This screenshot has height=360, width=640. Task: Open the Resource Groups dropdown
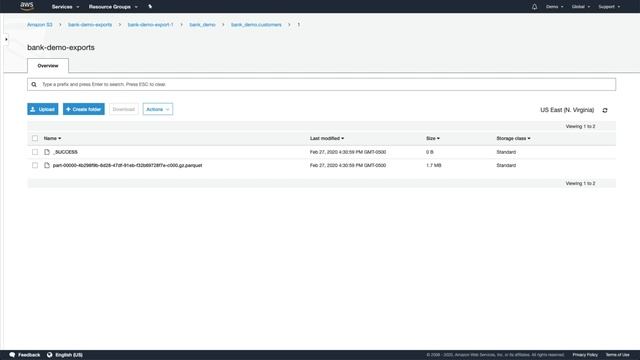pyautogui.click(x=113, y=7)
